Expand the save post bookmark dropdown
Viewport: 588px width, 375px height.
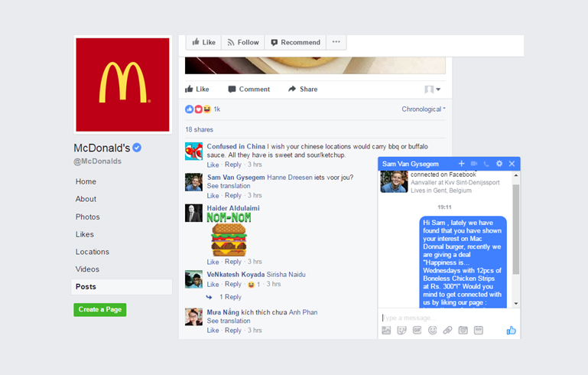[x=432, y=90]
